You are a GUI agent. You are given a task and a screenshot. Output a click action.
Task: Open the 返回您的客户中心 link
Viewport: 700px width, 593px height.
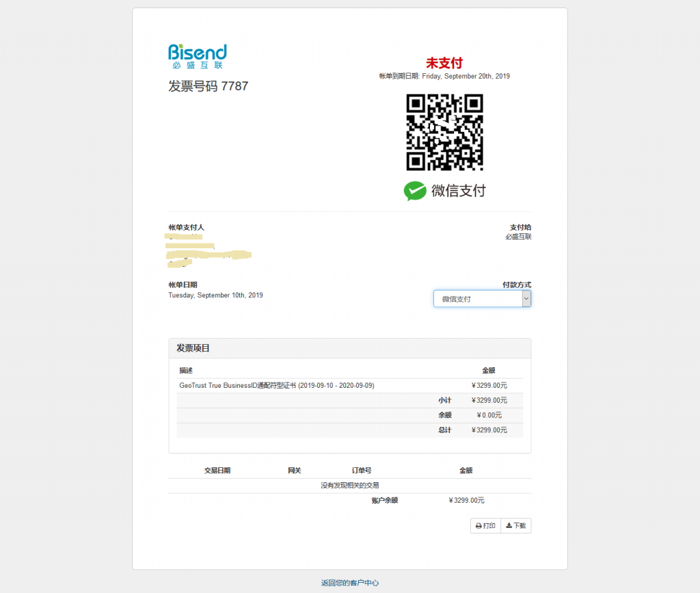[x=350, y=583]
